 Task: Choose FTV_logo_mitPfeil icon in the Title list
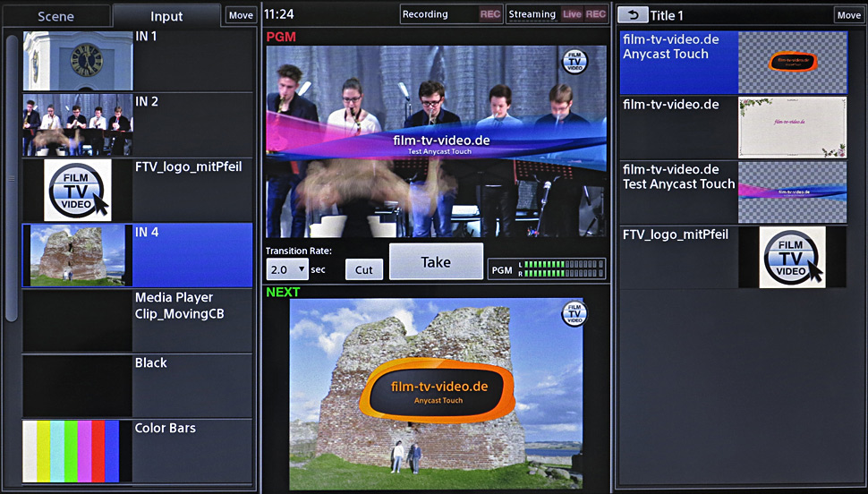[792, 258]
